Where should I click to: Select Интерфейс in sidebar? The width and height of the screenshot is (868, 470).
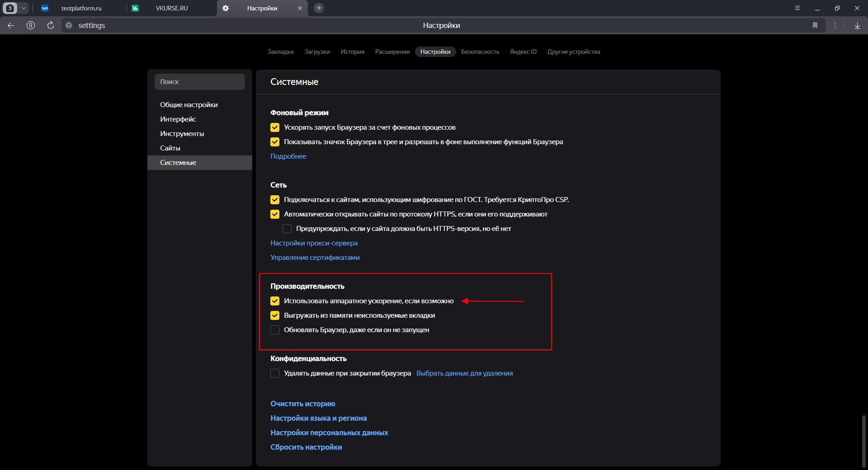(x=200, y=119)
